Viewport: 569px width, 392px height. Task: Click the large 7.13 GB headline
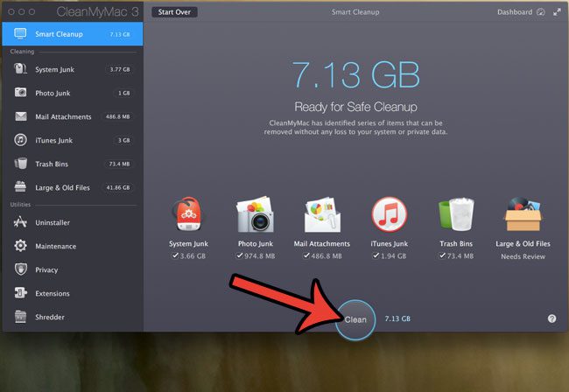click(x=355, y=75)
